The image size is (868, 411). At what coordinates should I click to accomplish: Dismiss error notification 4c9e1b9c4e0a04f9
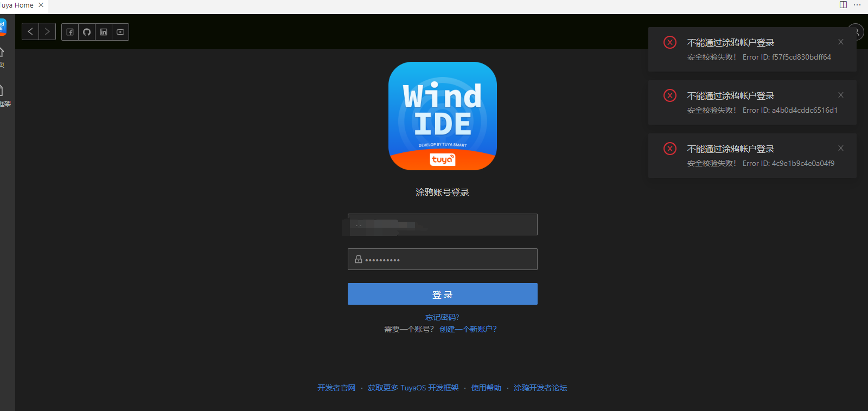click(841, 148)
